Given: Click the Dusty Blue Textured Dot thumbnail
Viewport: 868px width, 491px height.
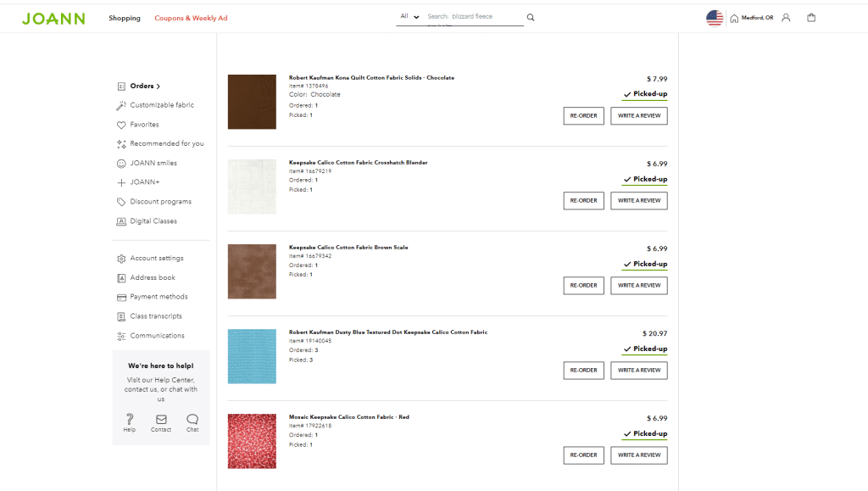Looking at the screenshot, I should click(252, 356).
